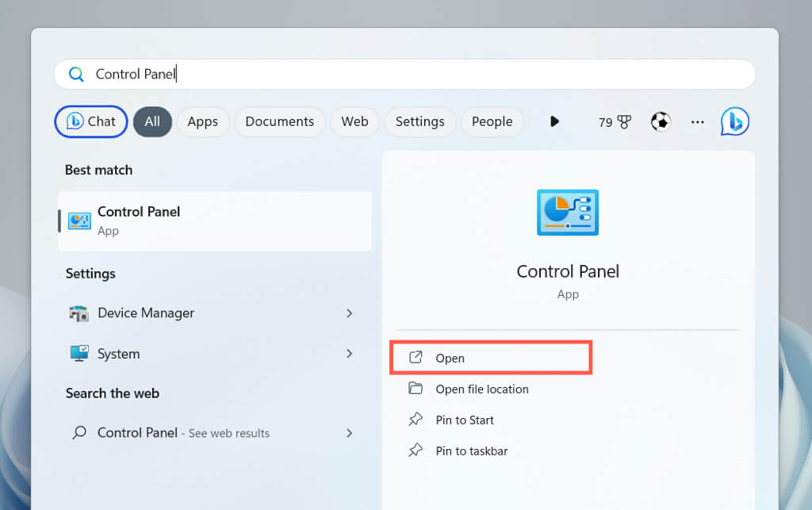The height and width of the screenshot is (510, 812).
Task: Click web search magnifier icon beside Control Panel
Action: [79, 432]
